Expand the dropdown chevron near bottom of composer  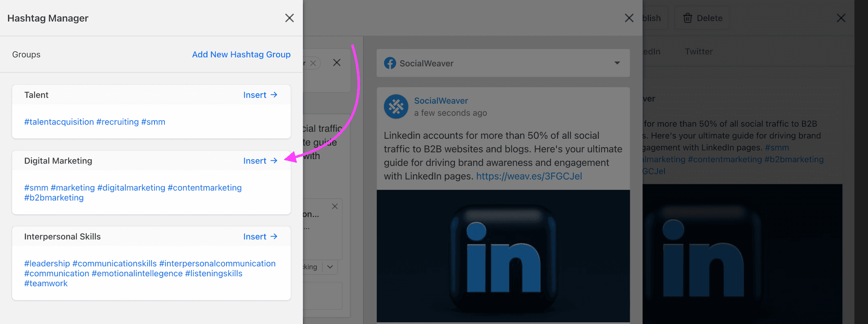point(330,267)
